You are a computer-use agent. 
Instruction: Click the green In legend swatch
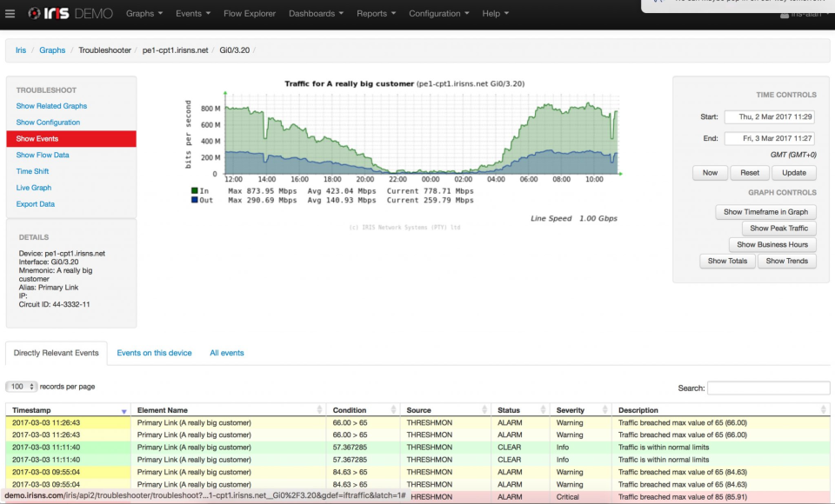[194, 190]
